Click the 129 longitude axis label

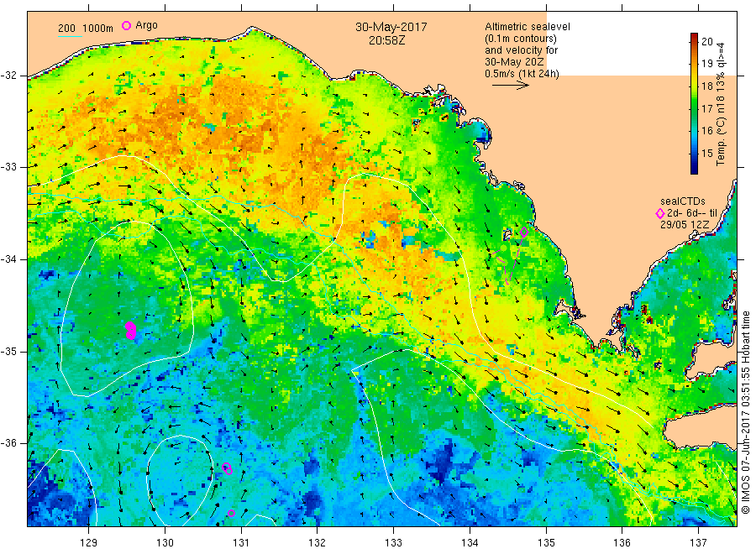coord(89,543)
